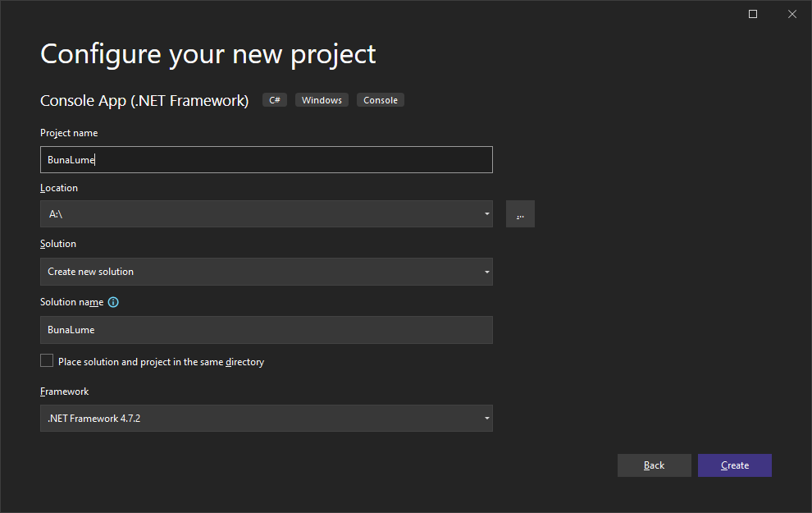Image resolution: width=812 pixels, height=513 pixels.
Task: Click the Location label above the path
Action: [x=59, y=188]
